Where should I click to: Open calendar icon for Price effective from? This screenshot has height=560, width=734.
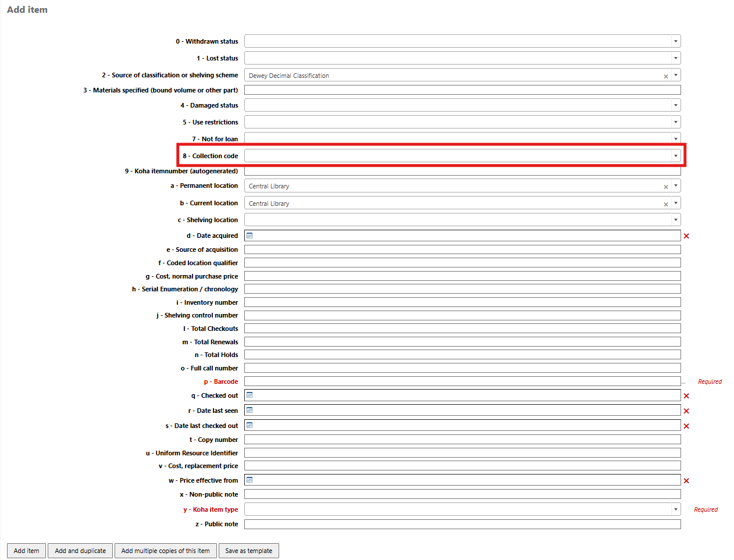coord(250,480)
